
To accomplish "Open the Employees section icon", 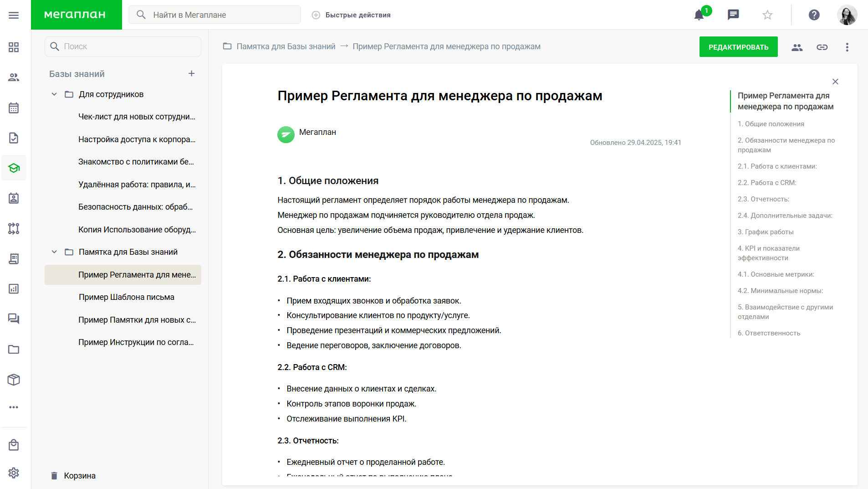I will [x=14, y=77].
